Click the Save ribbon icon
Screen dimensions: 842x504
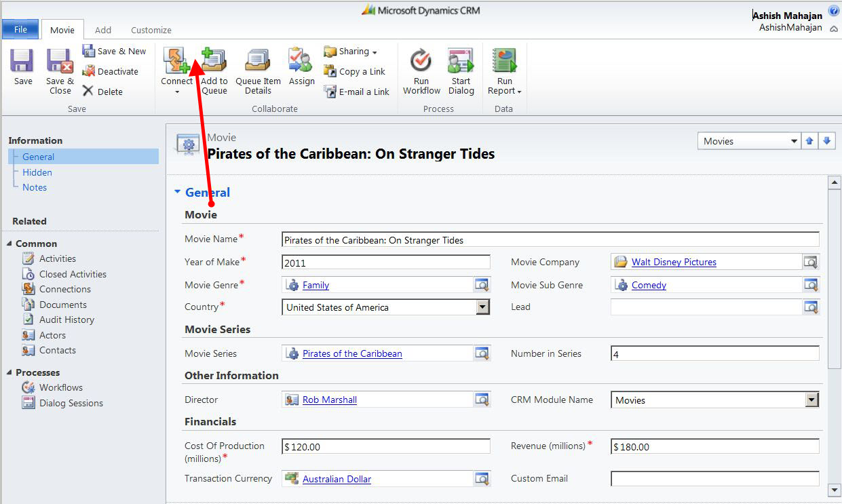click(22, 61)
